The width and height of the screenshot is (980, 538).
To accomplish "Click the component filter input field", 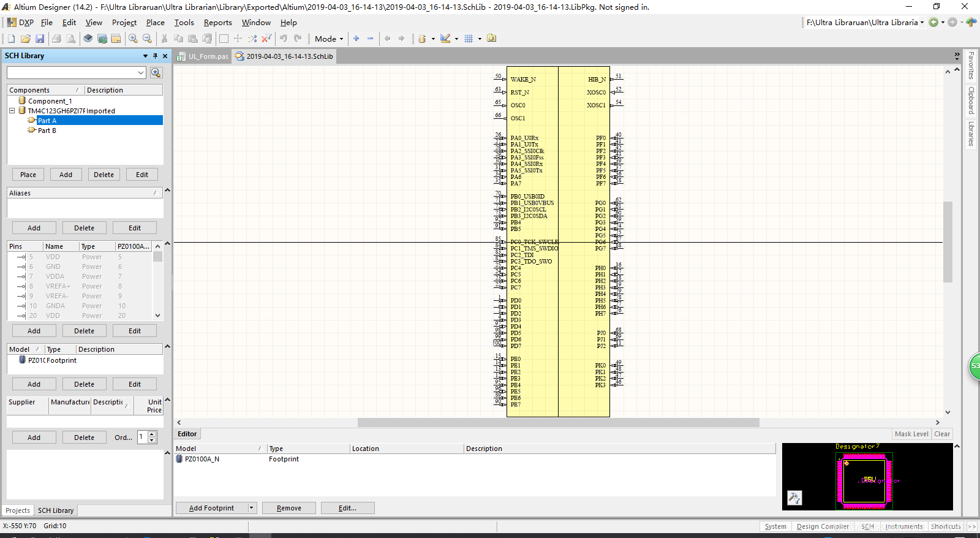I will click(72, 73).
